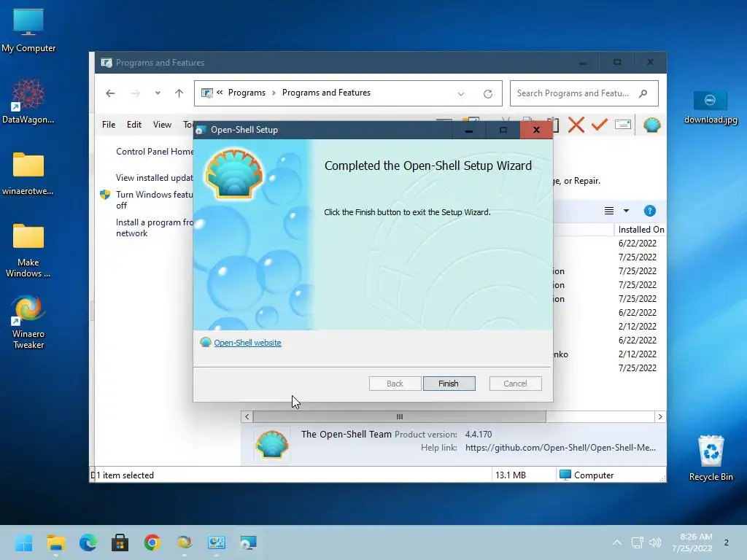Click Computer in the status bar
The image size is (747, 560).
tap(587, 475)
